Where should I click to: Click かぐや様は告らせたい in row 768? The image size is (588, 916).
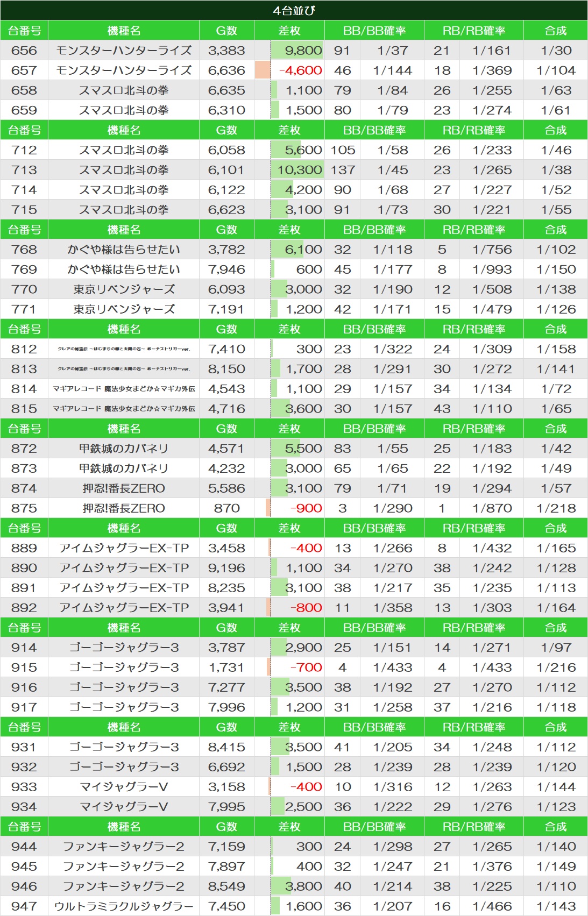pyautogui.click(x=124, y=250)
